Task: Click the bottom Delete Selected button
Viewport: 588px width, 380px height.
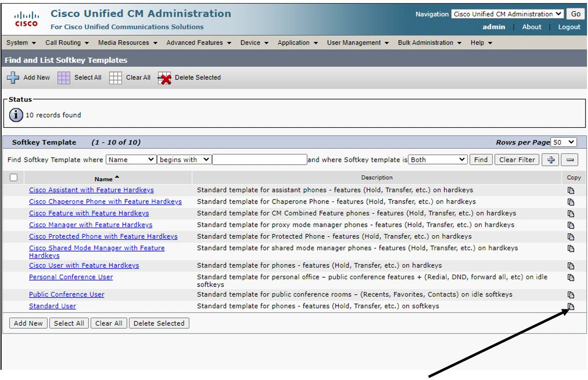Action: tap(159, 323)
